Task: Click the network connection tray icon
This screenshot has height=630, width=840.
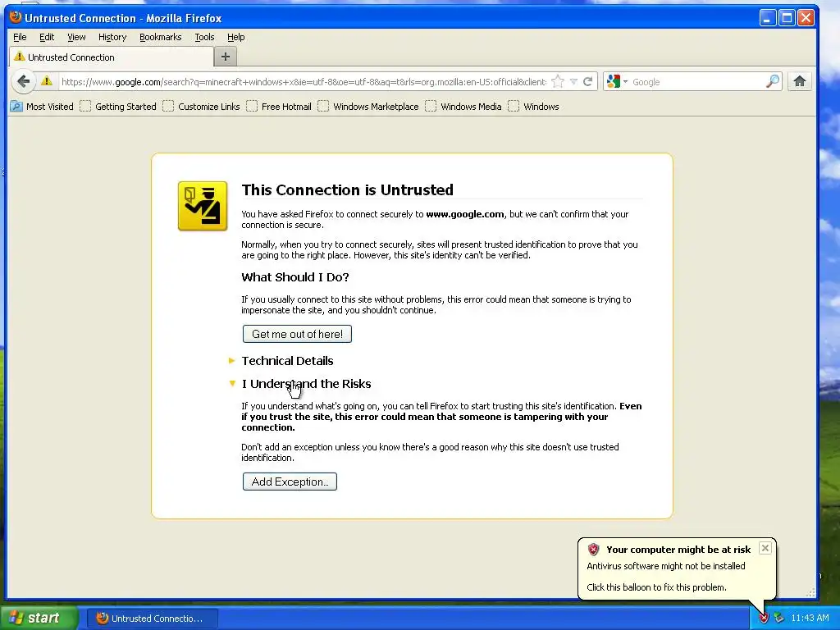Action: click(778, 618)
